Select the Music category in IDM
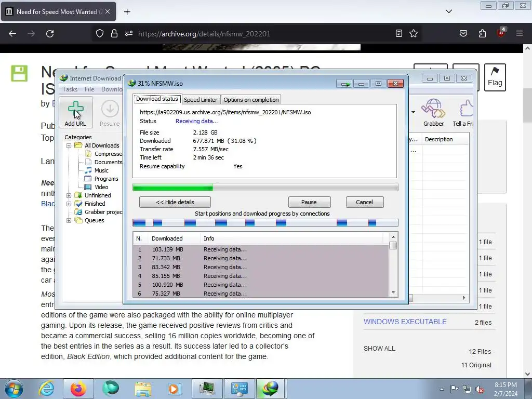This screenshot has height=399, width=532. click(97, 170)
